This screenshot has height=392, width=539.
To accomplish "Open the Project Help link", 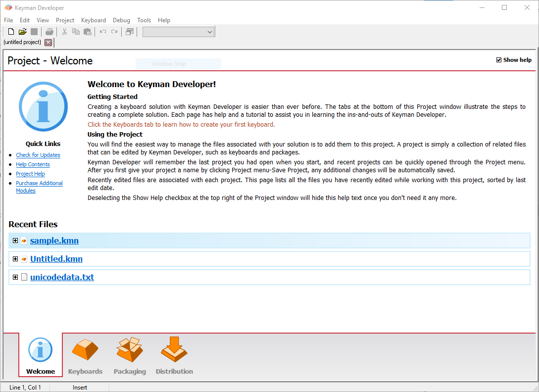I will (30, 174).
